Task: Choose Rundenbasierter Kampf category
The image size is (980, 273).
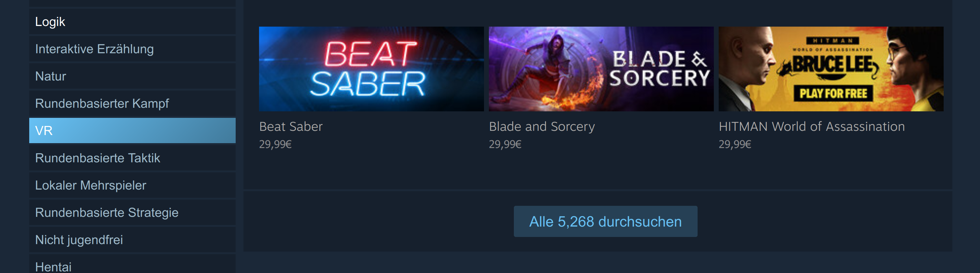Action: (132, 104)
